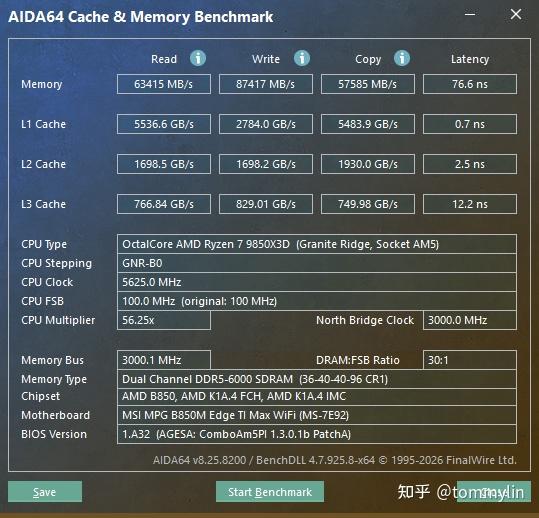Click the Copy info icon
The width and height of the screenshot is (539, 518).
click(402, 58)
